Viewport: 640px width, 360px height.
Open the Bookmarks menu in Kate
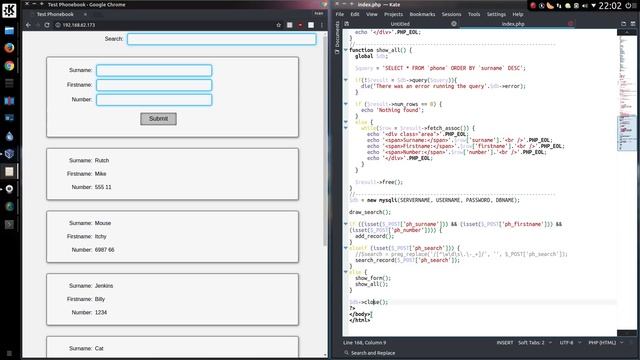coord(422,14)
